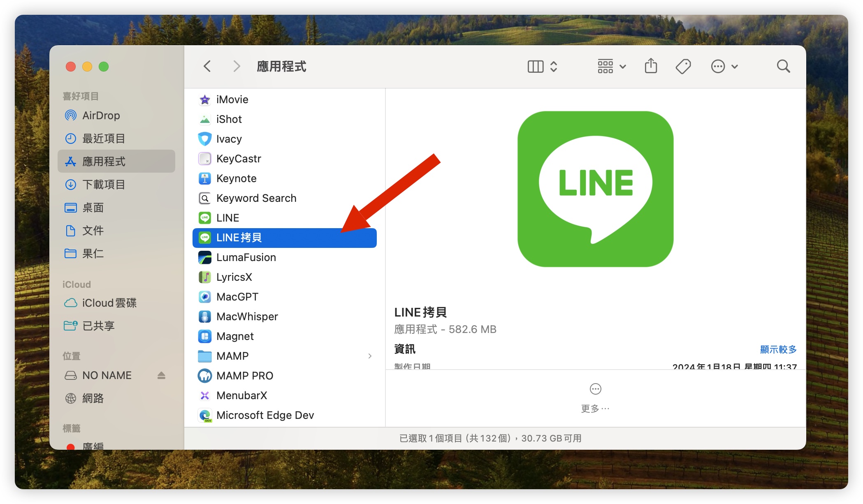The height and width of the screenshot is (504, 863).
Task: Open 果仁 folder in the sidebar
Action: coord(116,254)
